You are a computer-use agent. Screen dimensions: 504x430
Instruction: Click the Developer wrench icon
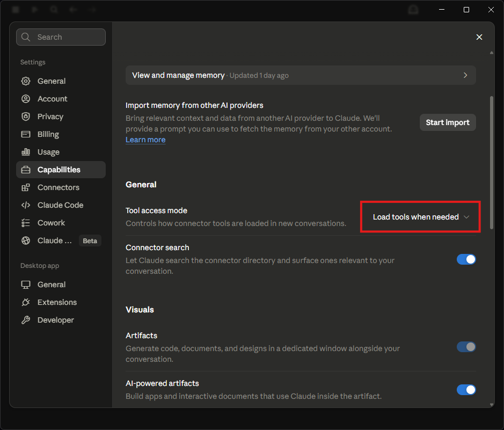pos(26,320)
